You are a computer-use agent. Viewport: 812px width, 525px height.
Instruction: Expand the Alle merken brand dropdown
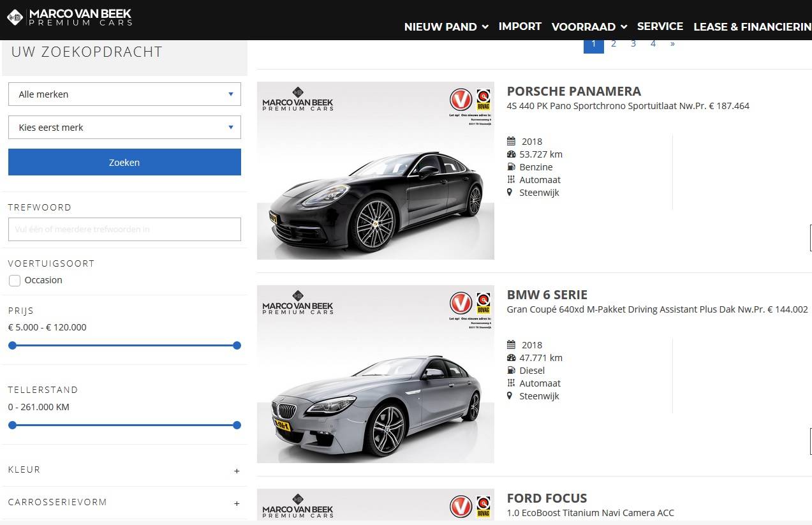tap(124, 94)
